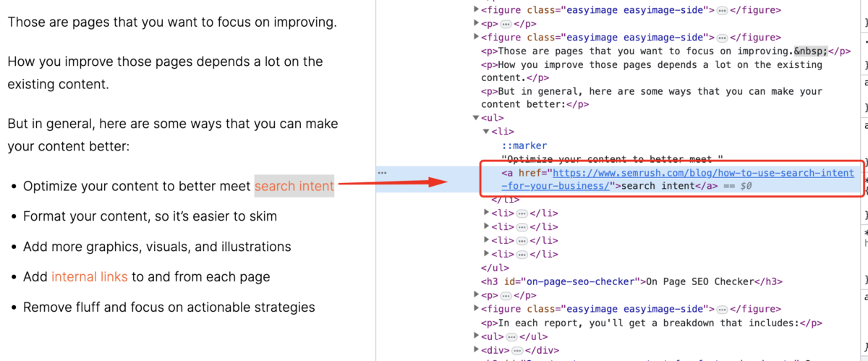Viewport: 868px width, 361px height.
Task: Click the 'Format your content' bullet on the page
Action: pyautogui.click(x=150, y=216)
